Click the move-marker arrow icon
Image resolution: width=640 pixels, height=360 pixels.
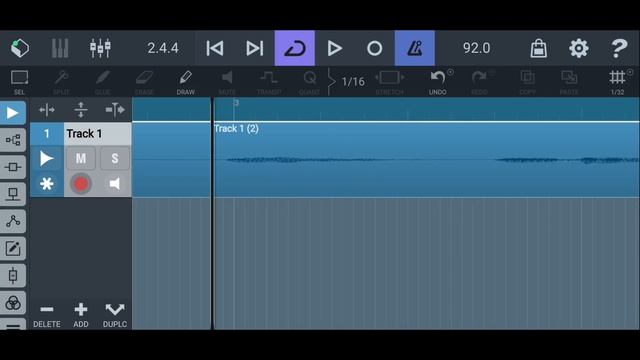pyautogui.click(x=115, y=110)
